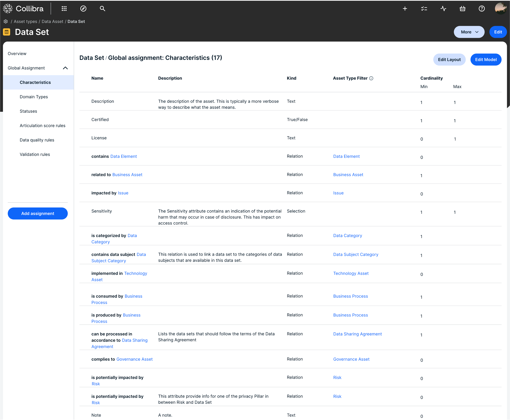Screen dimensions: 510x420
Task: Click Certified row name
Action: [100, 120]
